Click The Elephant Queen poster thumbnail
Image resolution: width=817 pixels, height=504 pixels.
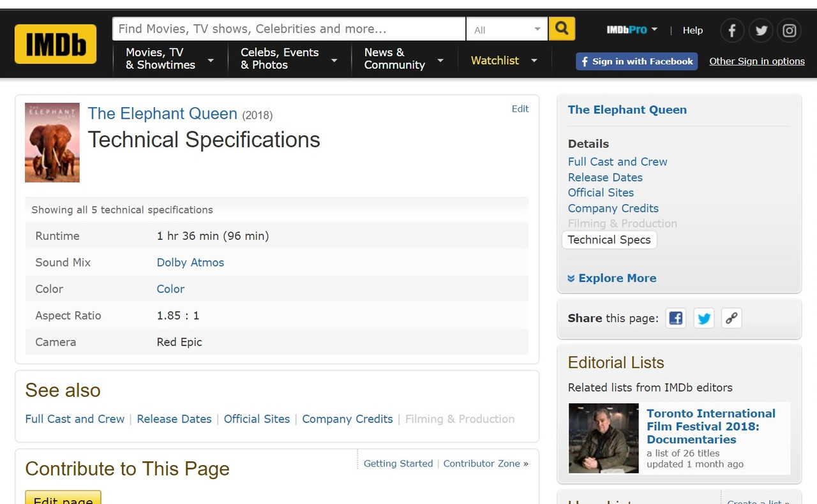(x=52, y=143)
